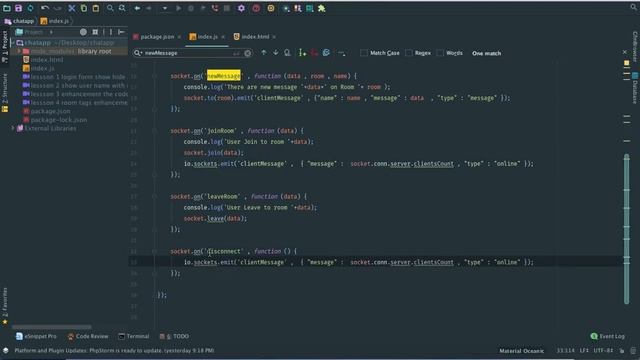640x360 pixels.
Task: Click the Undo arrow icon
Action: (45, 8)
